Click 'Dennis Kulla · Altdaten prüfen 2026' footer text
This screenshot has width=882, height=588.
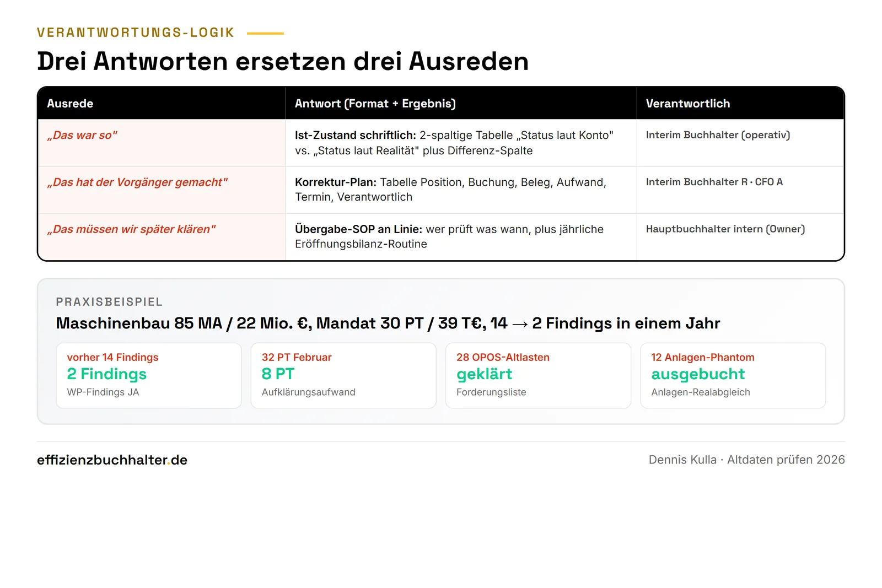point(746,460)
